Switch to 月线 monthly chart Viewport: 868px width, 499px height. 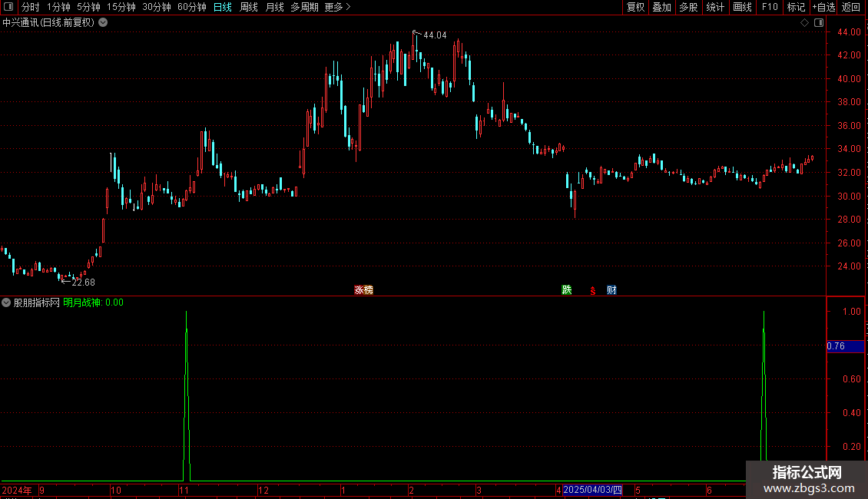tap(274, 7)
